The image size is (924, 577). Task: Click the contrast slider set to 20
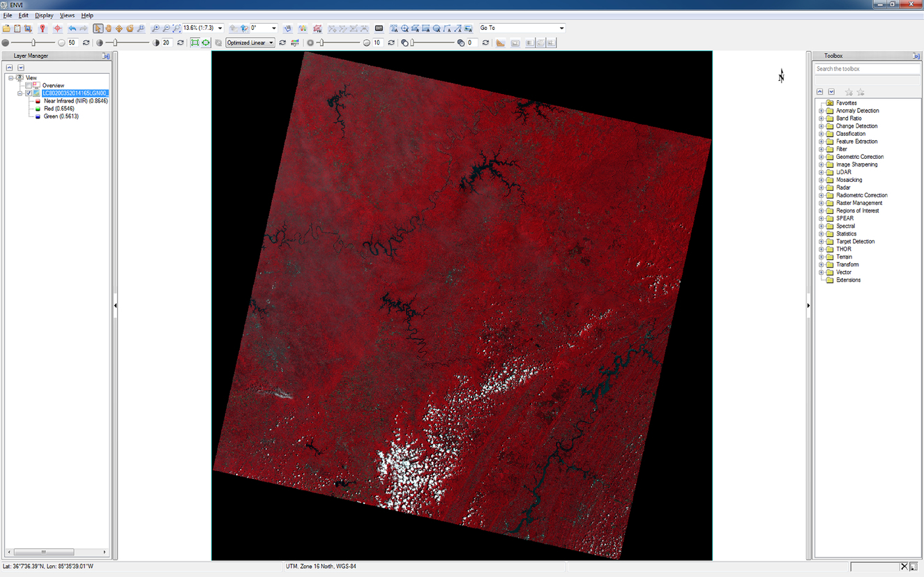[x=114, y=42]
